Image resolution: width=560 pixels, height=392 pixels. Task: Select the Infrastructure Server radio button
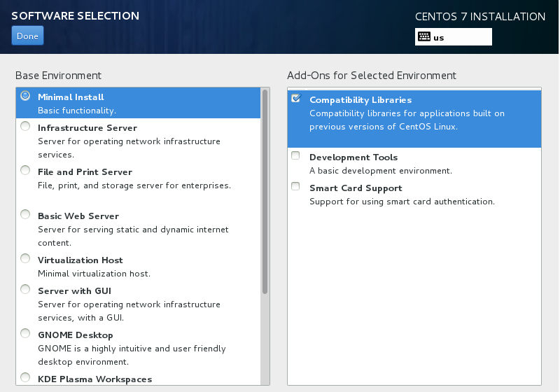pyautogui.click(x=26, y=127)
